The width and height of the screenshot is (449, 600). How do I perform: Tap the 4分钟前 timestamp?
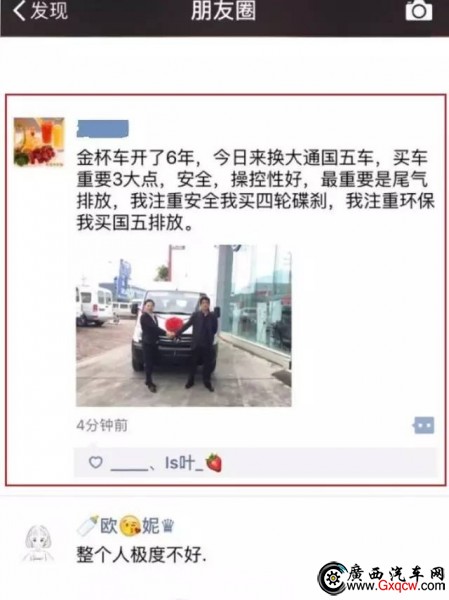(102, 425)
